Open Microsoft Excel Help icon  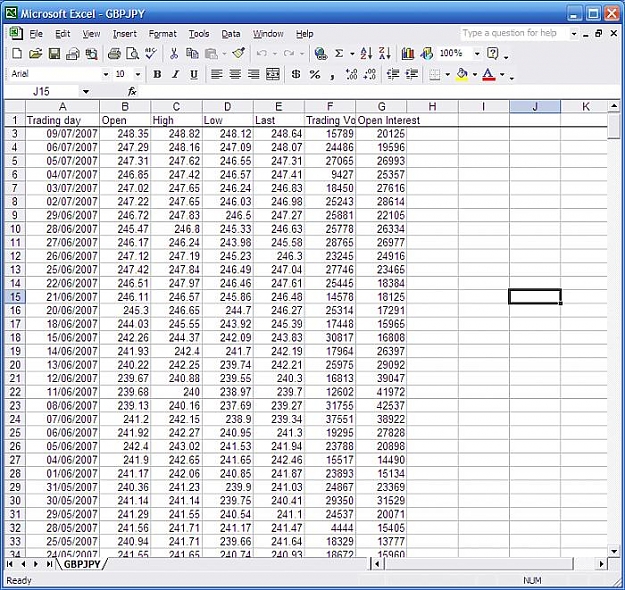(493, 53)
